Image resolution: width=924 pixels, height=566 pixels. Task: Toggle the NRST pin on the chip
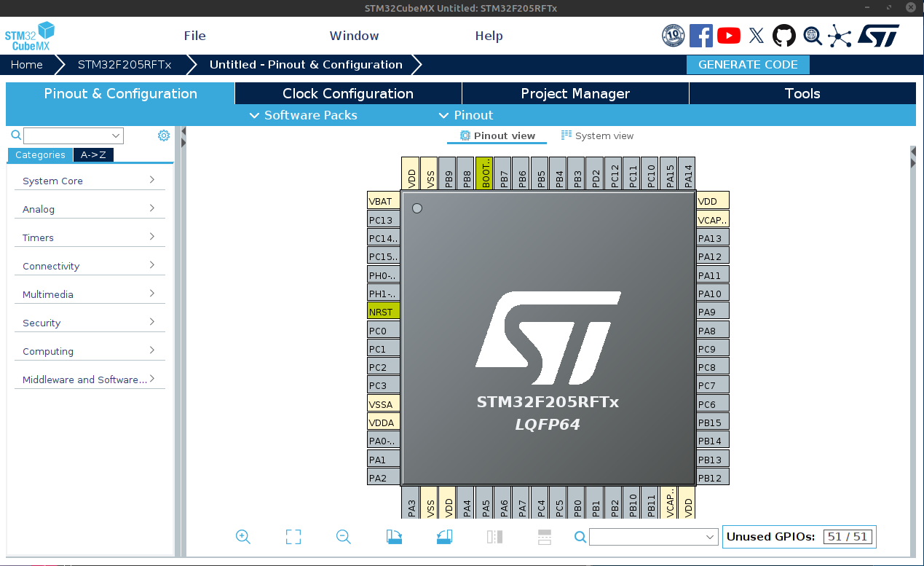tap(383, 311)
